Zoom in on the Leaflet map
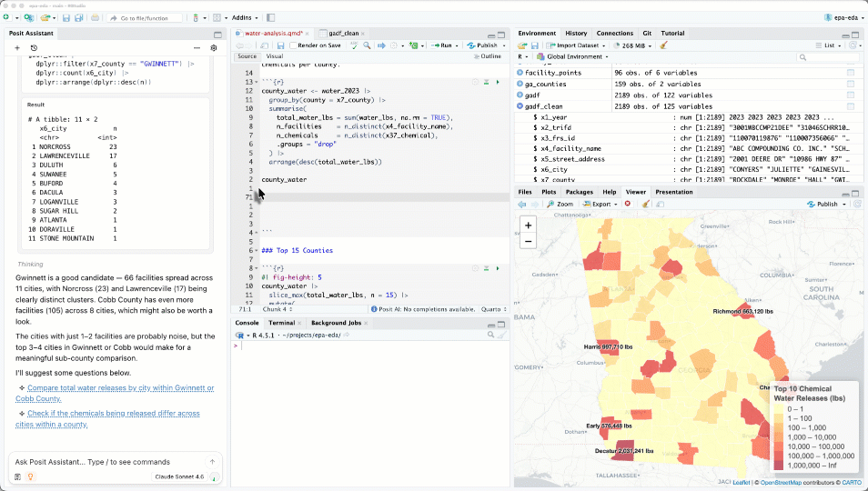 tap(528, 225)
